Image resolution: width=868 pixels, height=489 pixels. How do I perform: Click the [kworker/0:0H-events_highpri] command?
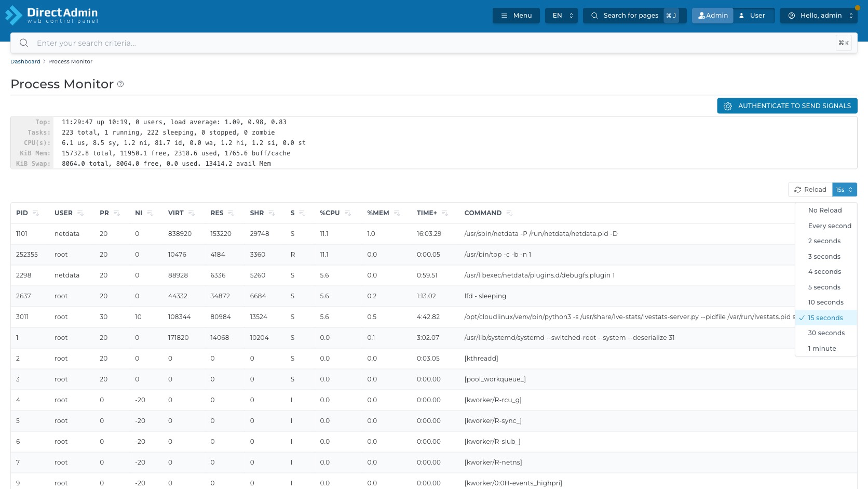[x=513, y=483]
